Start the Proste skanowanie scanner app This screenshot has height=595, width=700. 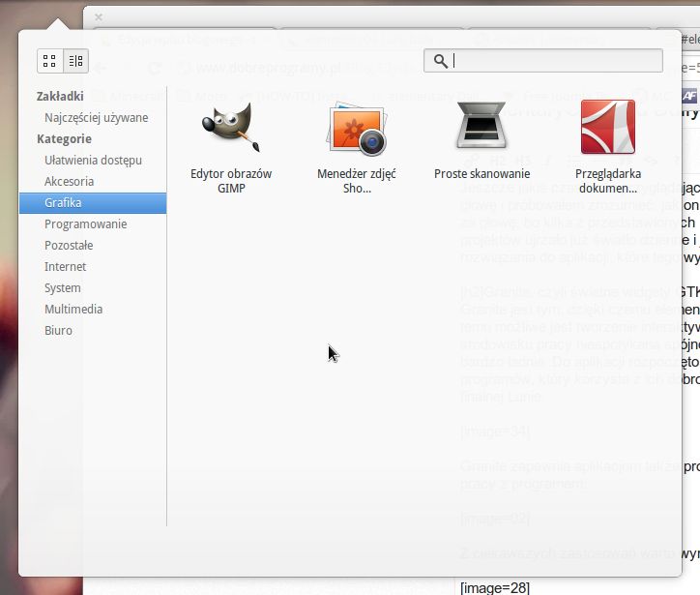pyautogui.click(x=481, y=126)
